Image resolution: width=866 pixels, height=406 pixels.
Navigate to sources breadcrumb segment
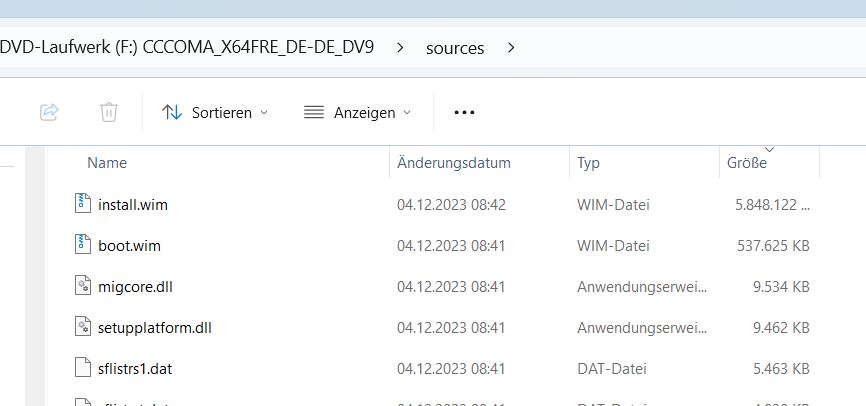[454, 47]
